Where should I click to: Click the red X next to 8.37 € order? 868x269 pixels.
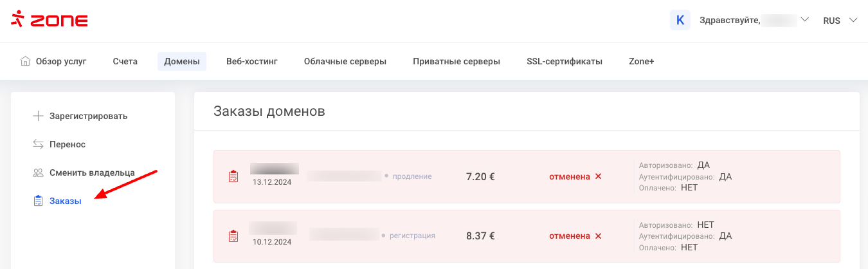click(598, 236)
